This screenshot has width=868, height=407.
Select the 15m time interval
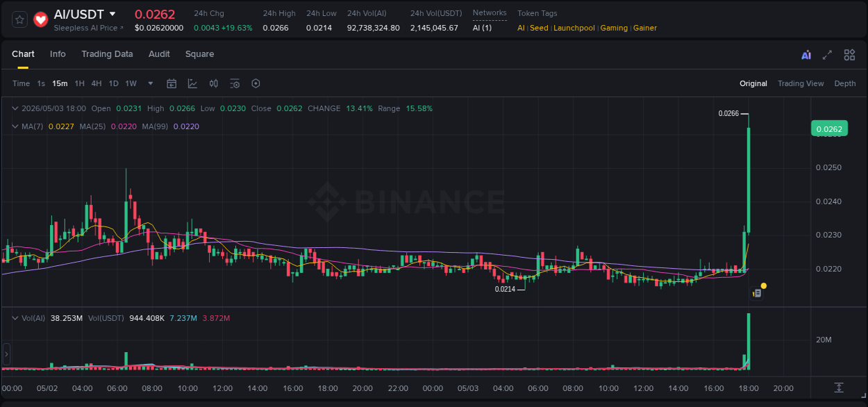[60, 83]
